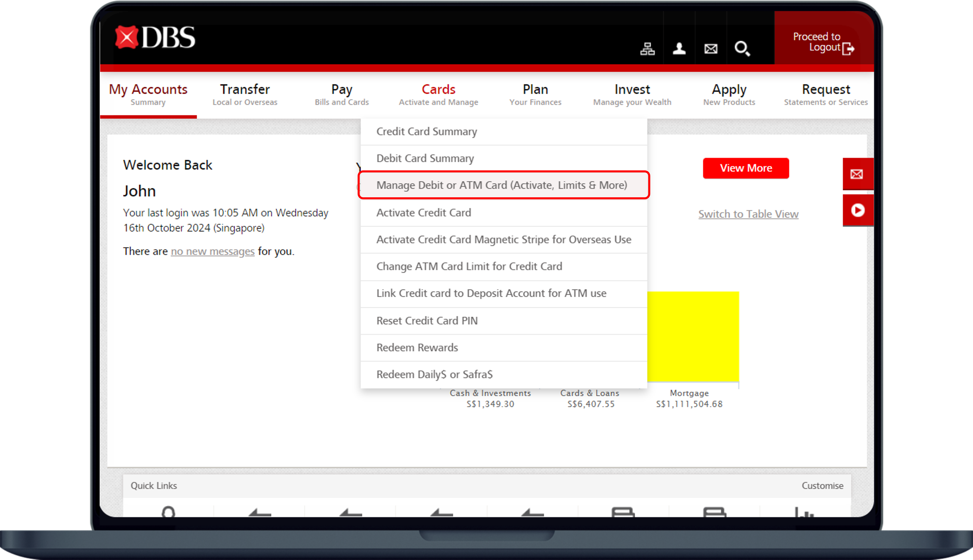Screen dimensions: 973x560
Task: Click the yellow Mortgage chart bar
Action: tap(693, 336)
